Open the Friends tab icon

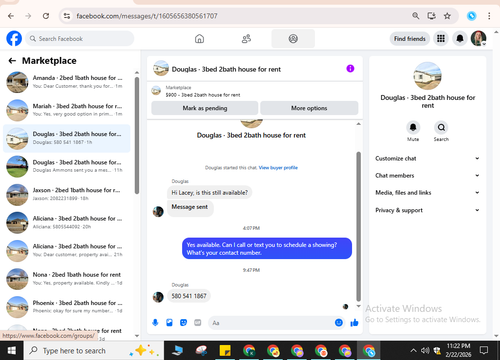tap(246, 39)
